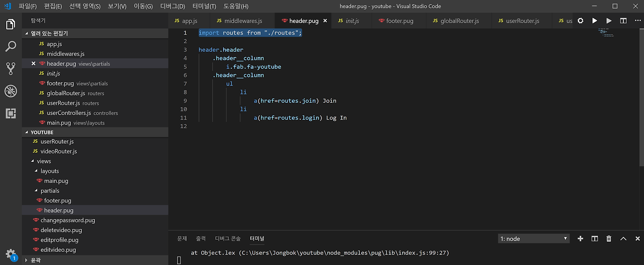Open the terminal selector dropdown 1: node
Viewport: 644px width, 265px height.
coord(533,238)
